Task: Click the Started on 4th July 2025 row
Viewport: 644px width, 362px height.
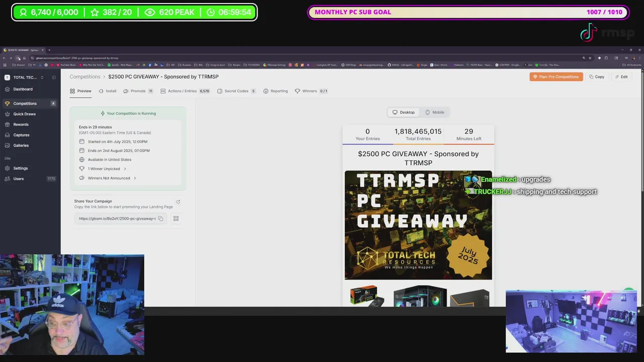Action: pos(113,142)
